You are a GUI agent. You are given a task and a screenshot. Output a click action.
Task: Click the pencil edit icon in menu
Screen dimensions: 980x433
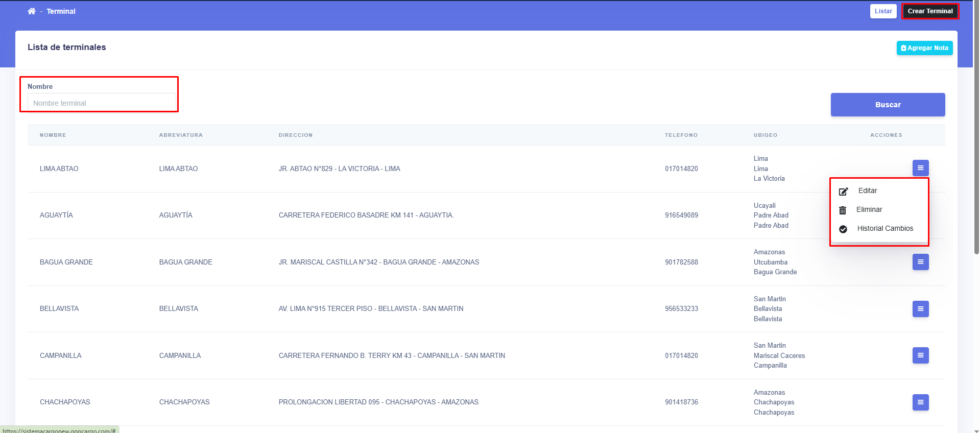pos(843,191)
